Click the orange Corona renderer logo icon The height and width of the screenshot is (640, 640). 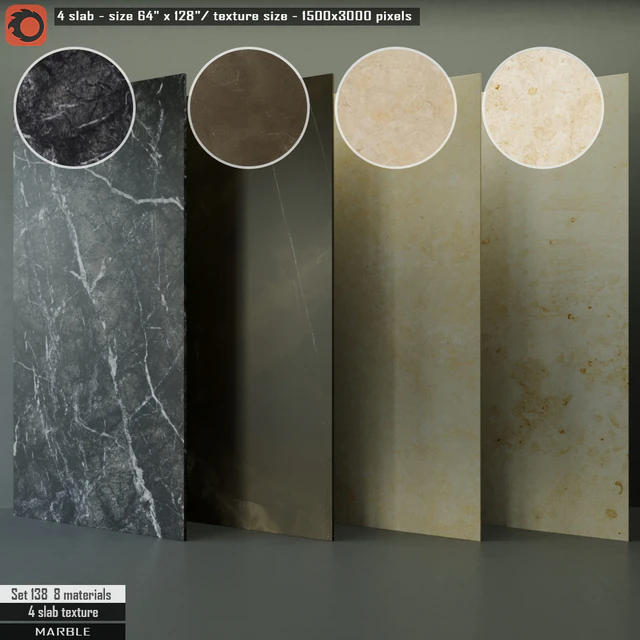26,25
